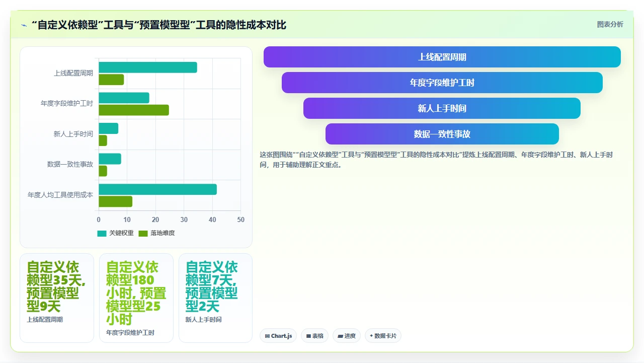Click the 年度人均工具使用成本 axis label
This screenshot has width=644, height=363.
[x=60, y=195]
